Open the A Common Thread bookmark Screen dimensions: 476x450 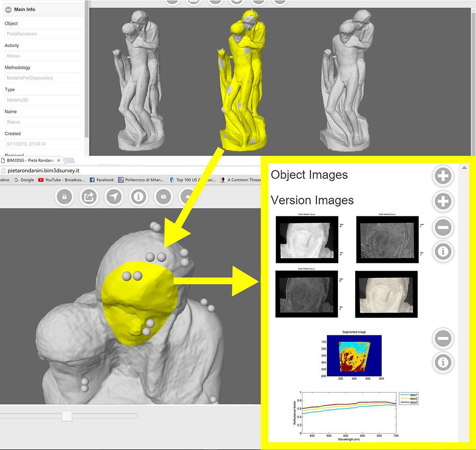[x=241, y=180]
